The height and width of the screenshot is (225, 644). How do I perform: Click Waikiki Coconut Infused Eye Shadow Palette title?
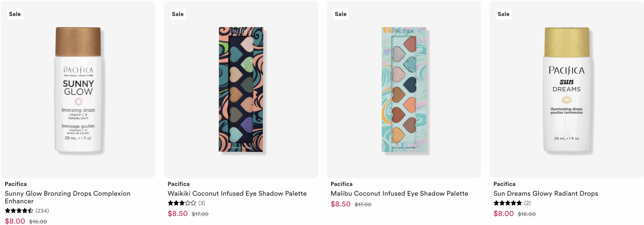point(237,193)
